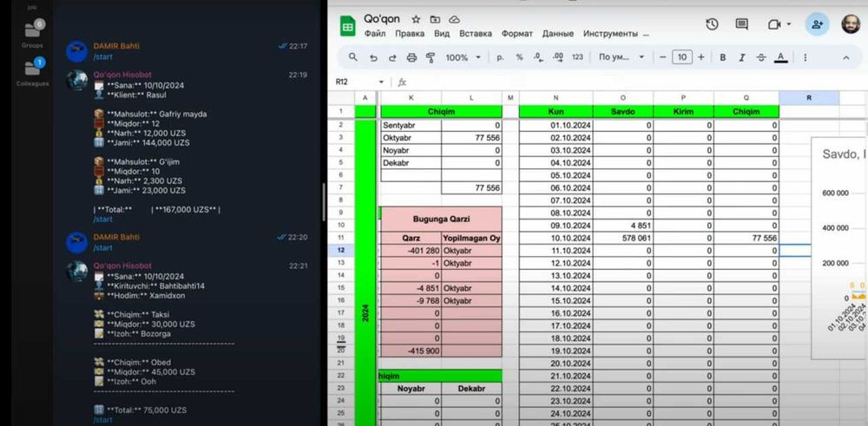Click the formula bar
The height and width of the screenshot is (426, 868).
(x=636, y=82)
